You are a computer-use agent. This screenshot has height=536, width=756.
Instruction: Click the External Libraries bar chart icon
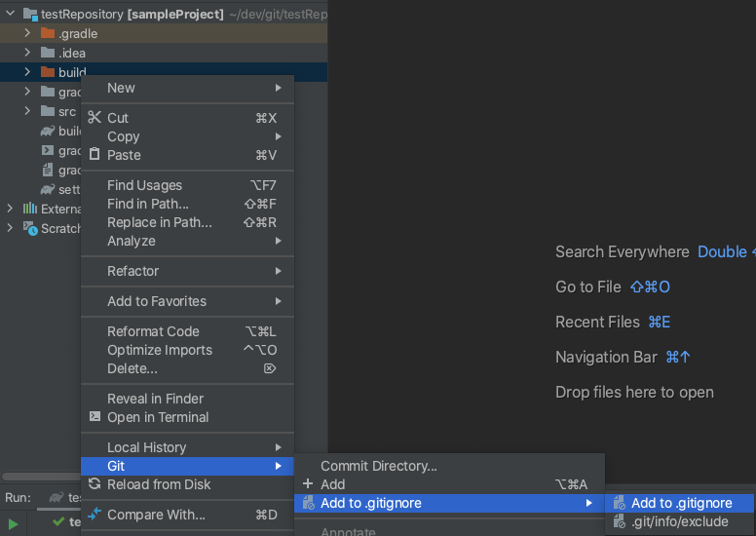click(x=30, y=209)
